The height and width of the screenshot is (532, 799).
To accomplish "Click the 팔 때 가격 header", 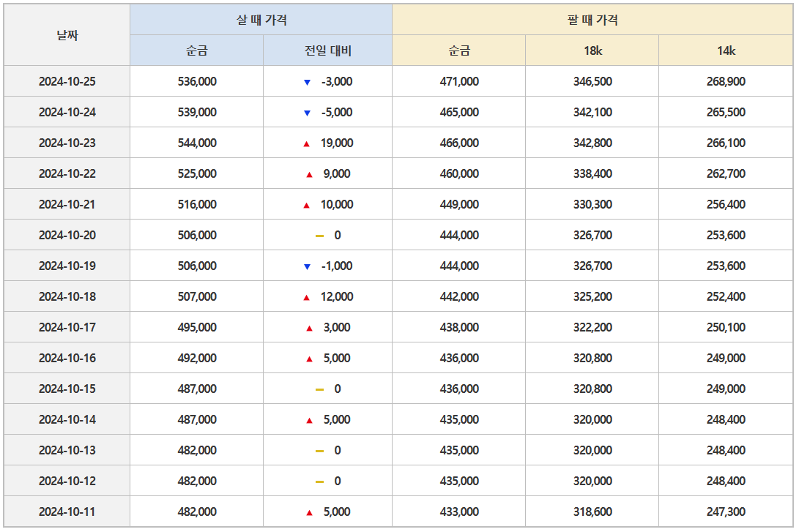I will [x=592, y=20].
